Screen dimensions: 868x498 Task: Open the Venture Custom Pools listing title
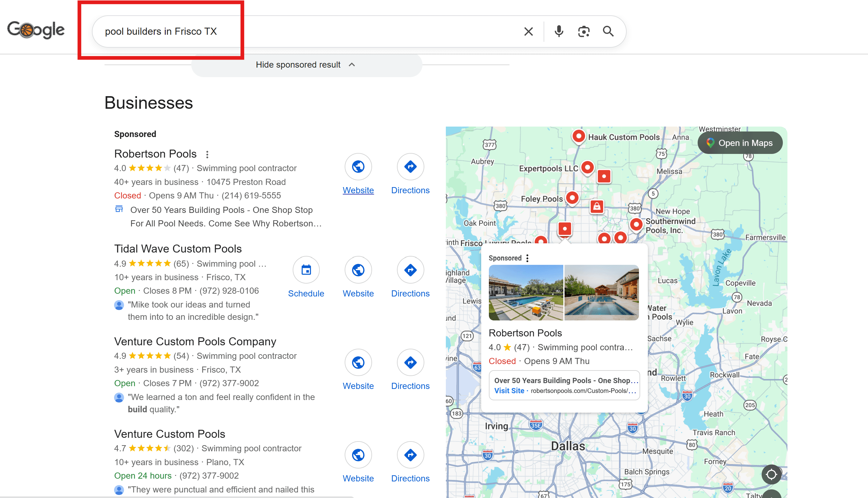tap(169, 434)
